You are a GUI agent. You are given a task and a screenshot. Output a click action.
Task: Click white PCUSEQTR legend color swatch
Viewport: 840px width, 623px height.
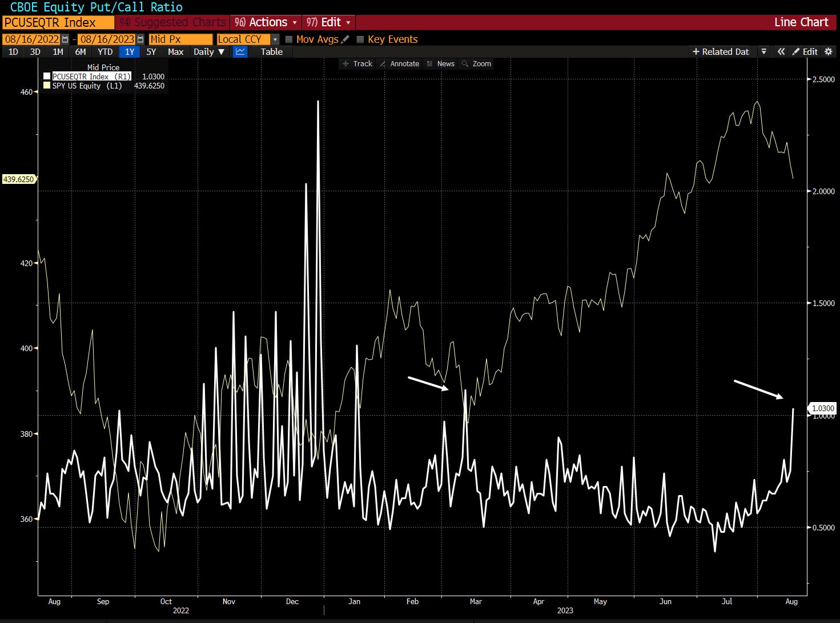click(47, 76)
